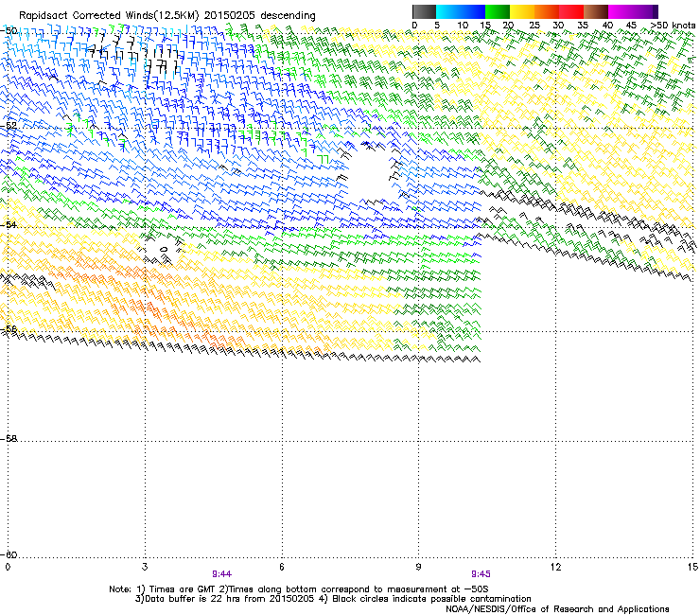
Task: Click the orange 25-30 knots legend swatch
Action: tap(547, 11)
